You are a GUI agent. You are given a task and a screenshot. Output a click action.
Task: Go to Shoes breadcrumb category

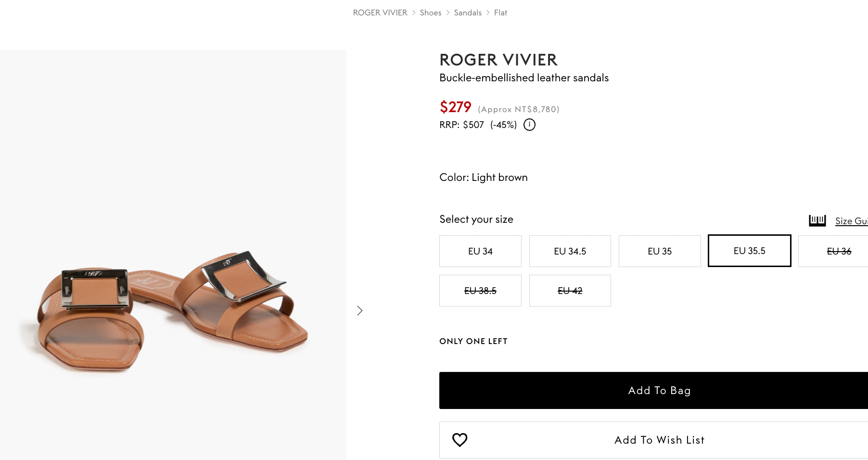[x=430, y=13]
